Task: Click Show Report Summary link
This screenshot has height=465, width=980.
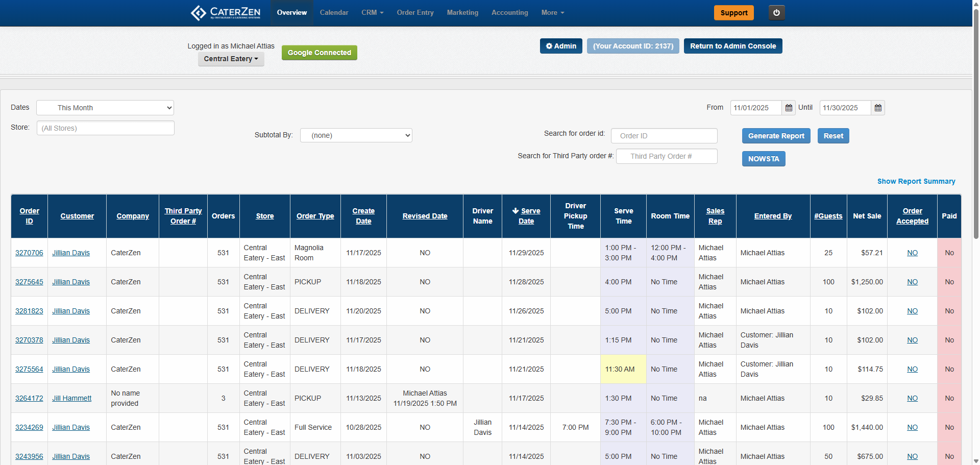Action: click(916, 181)
